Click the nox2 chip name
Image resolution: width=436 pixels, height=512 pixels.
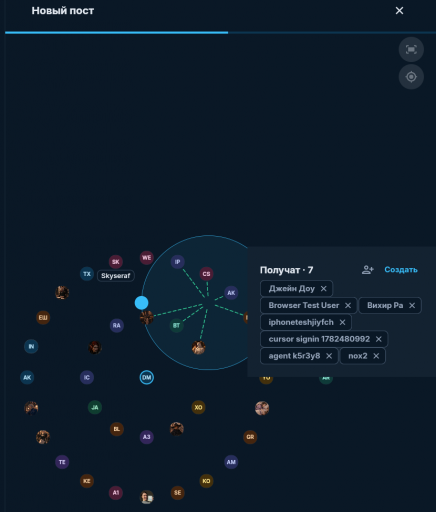coord(358,356)
